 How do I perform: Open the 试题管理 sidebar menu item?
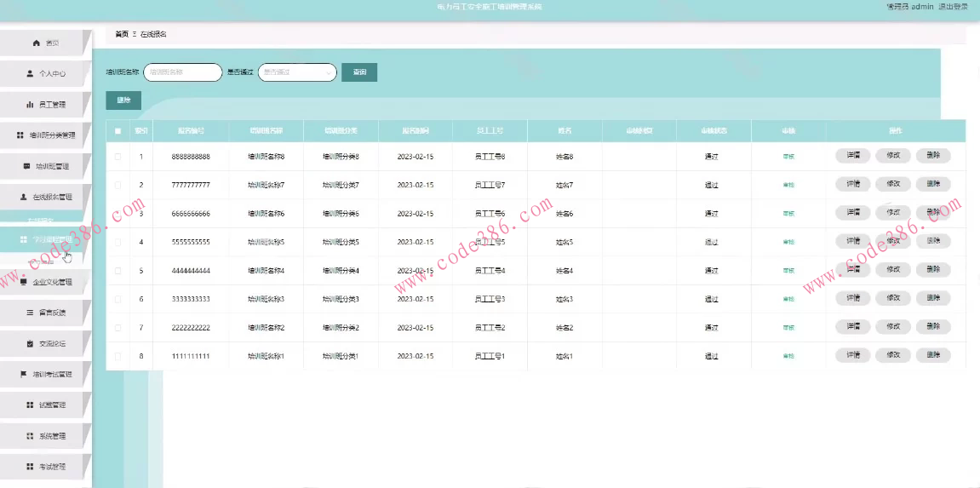[x=51, y=405]
